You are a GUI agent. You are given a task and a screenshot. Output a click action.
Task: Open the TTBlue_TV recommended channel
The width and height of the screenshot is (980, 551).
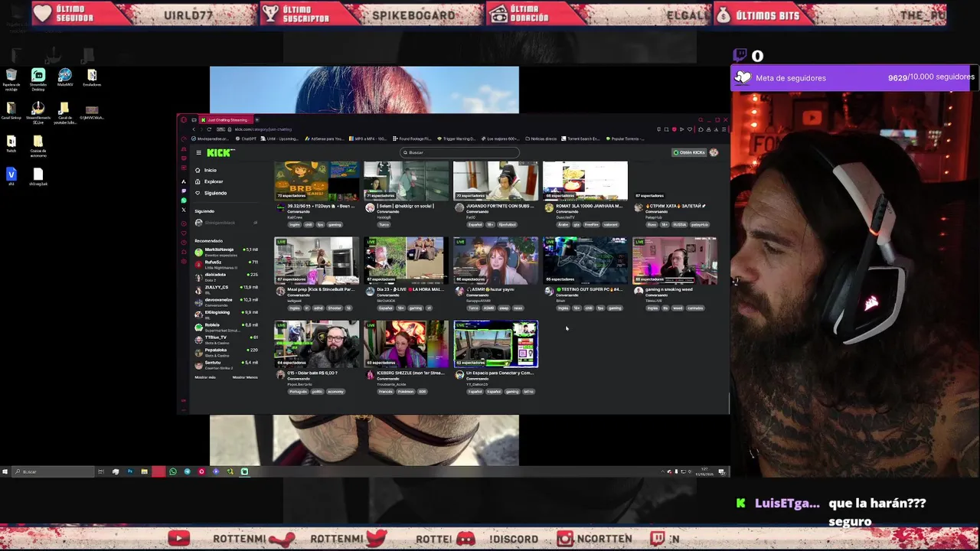(226, 339)
